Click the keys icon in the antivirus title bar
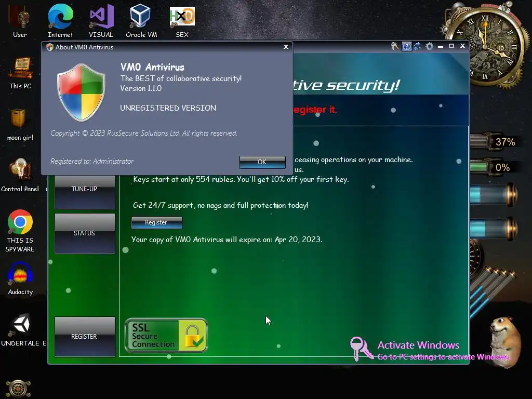The width and height of the screenshot is (532, 399). 395,46
